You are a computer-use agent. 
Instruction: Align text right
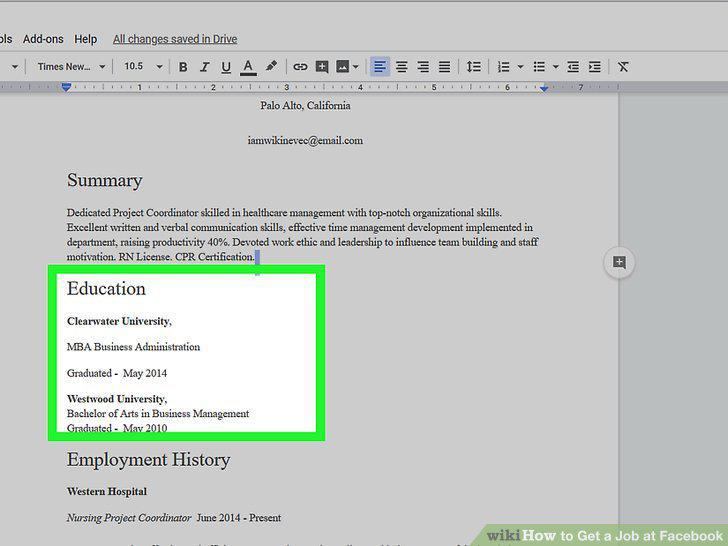click(423, 67)
